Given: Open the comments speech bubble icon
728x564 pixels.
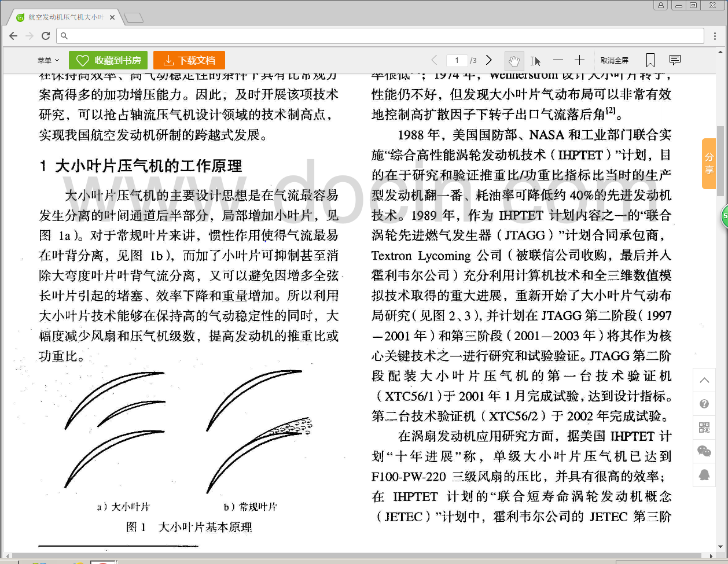Looking at the screenshot, I should pos(675,60).
